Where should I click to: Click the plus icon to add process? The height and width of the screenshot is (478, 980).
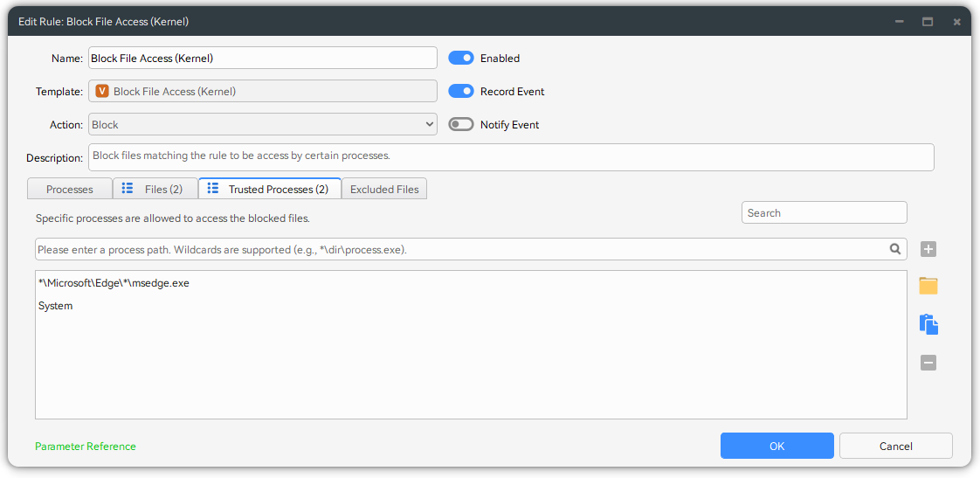pyautogui.click(x=928, y=249)
